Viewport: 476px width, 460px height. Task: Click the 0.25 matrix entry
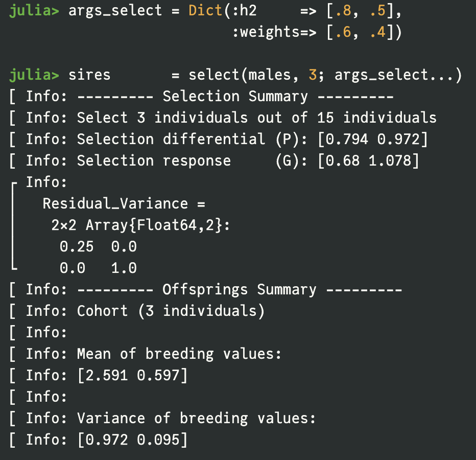tap(77, 247)
